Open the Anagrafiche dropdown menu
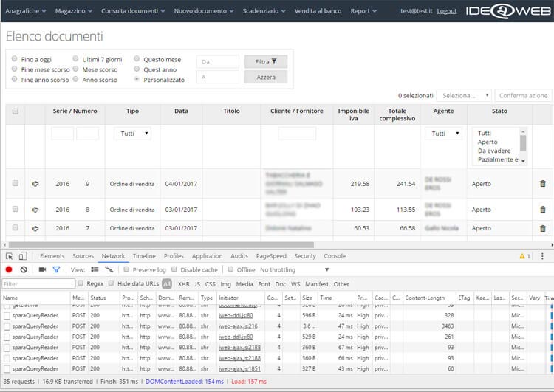This screenshot has width=554, height=392. coord(26,11)
